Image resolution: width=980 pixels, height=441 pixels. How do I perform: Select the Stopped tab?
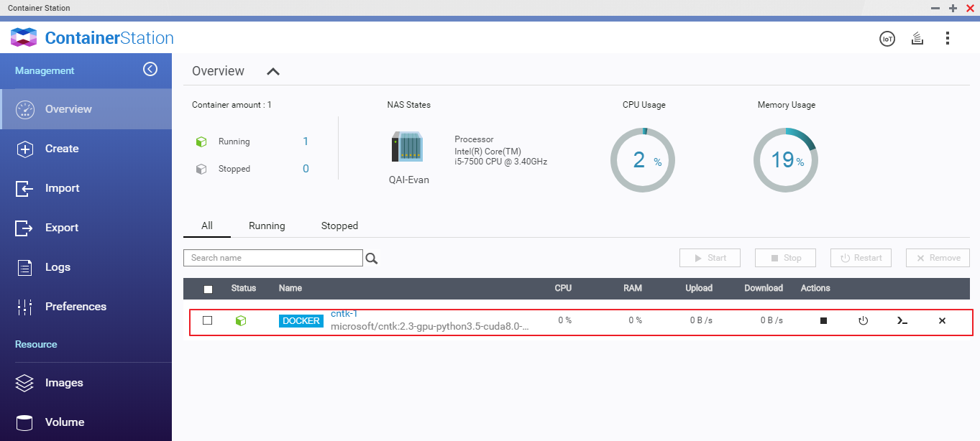click(x=339, y=226)
